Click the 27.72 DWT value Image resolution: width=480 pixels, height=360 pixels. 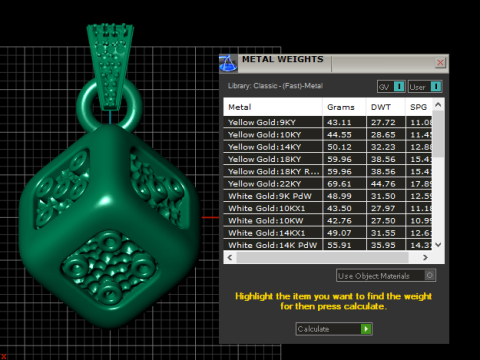click(383, 122)
